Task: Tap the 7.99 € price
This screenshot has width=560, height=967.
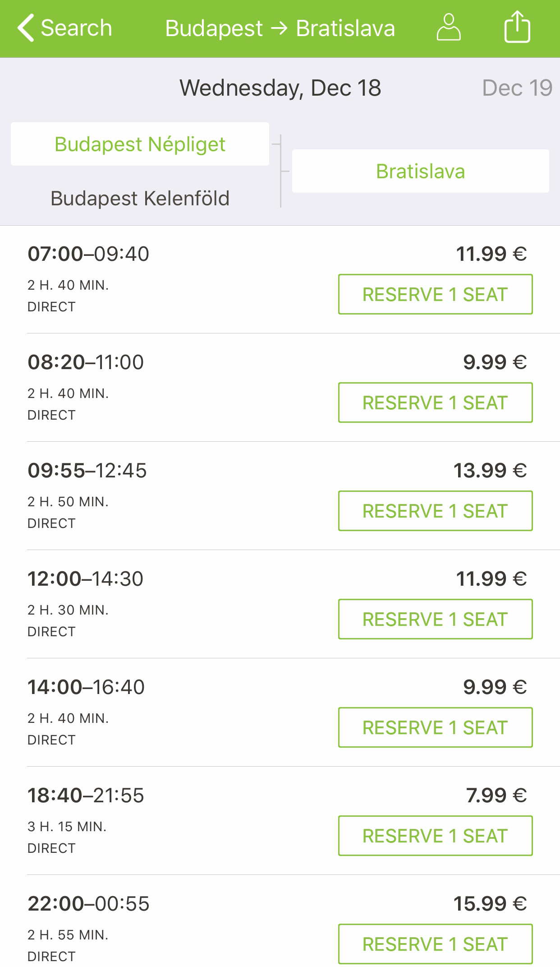Action: pos(496,796)
